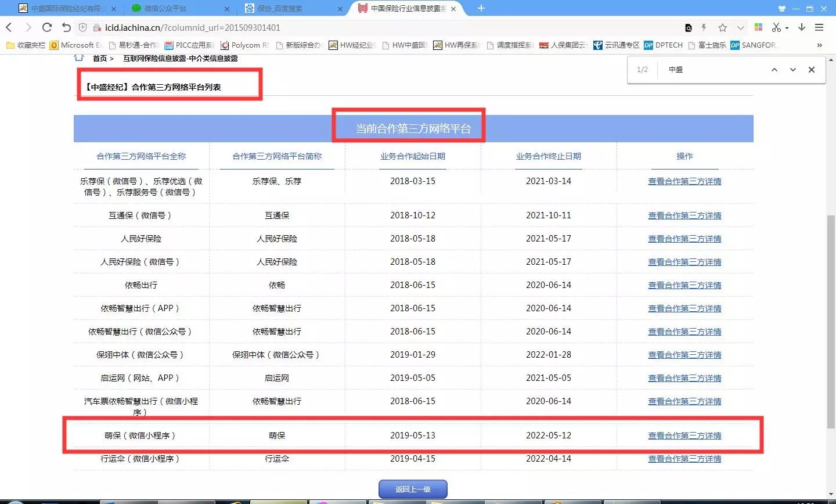Click the 业务合作起始日期 column header
The width and height of the screenshot is (836, 504).
[x=413, y=156]
